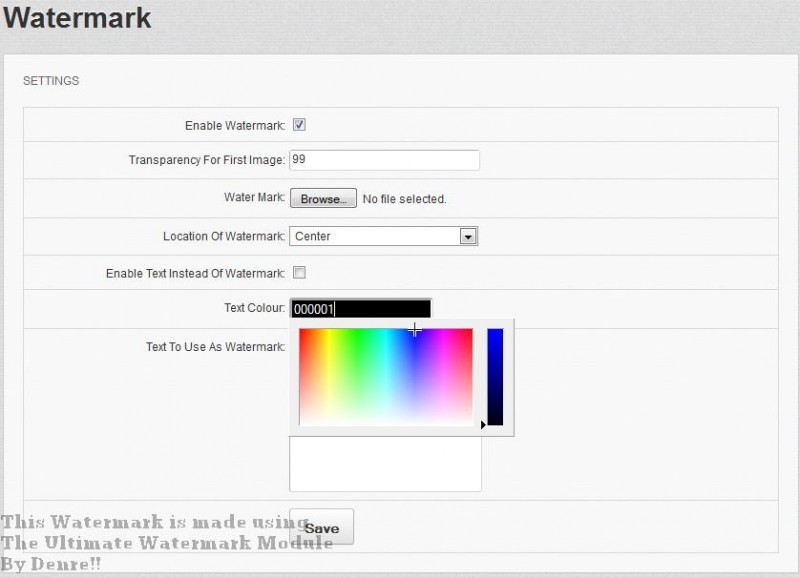Save the watermark settings
The image size is (800, 578).
[321, 527]
